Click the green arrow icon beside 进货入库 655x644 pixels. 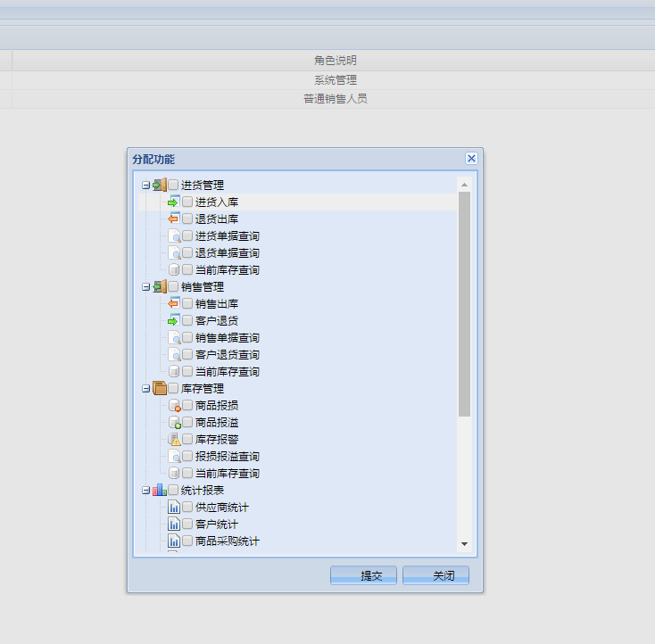pyautogui.click(x=174, y=202)
